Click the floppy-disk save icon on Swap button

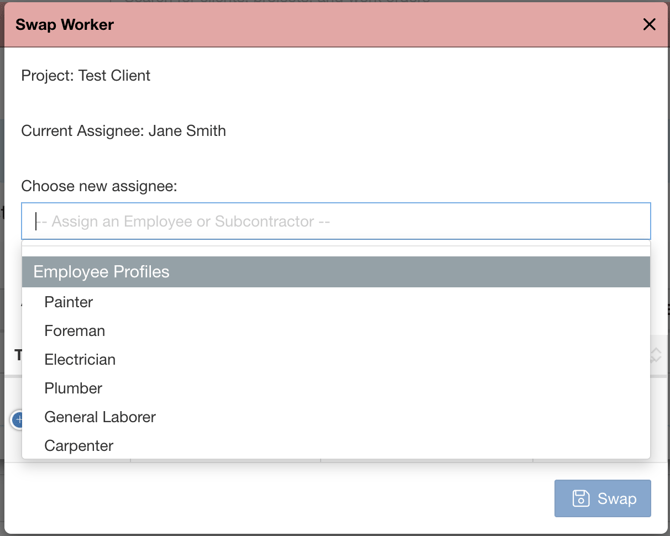coord(581,498)
